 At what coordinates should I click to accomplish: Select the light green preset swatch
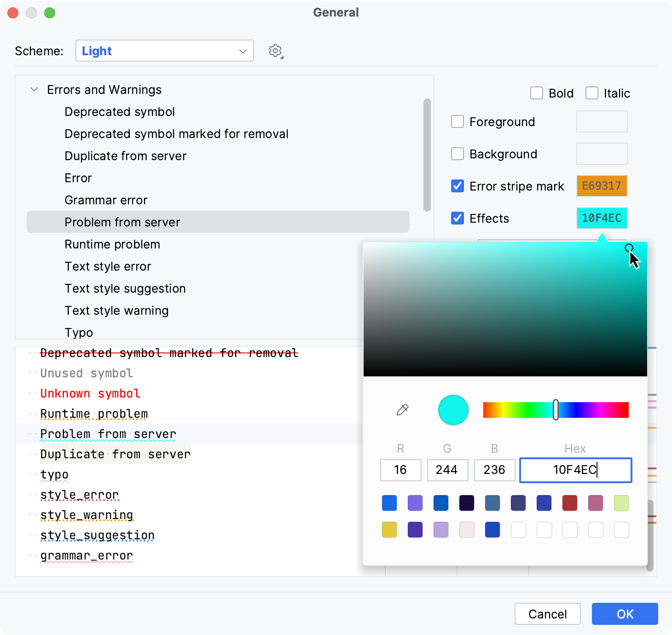tap(621, 503)
